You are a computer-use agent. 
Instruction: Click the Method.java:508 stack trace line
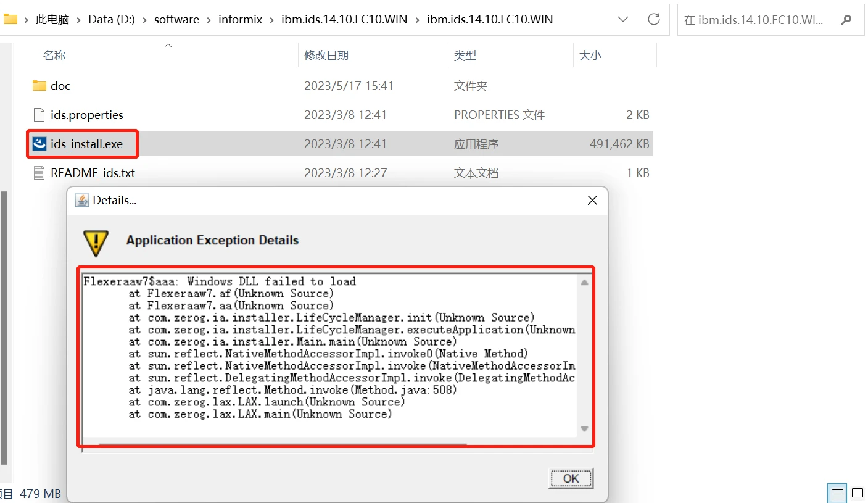293,390
